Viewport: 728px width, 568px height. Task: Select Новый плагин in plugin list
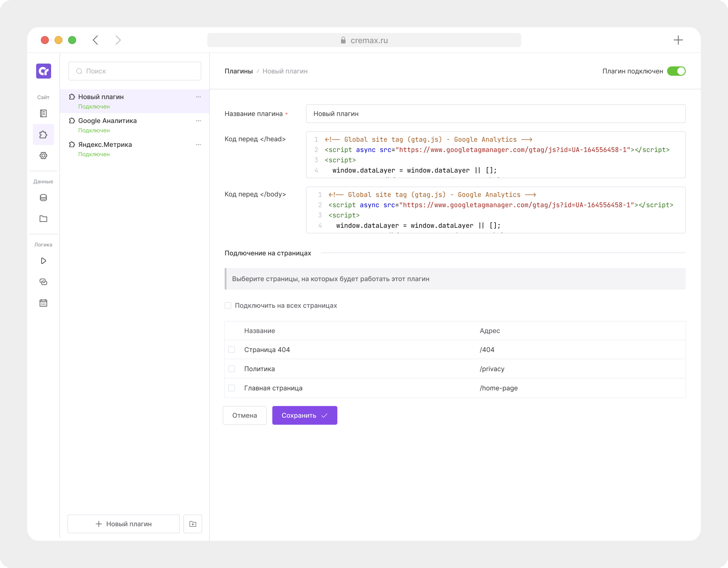tap(134, 101)
